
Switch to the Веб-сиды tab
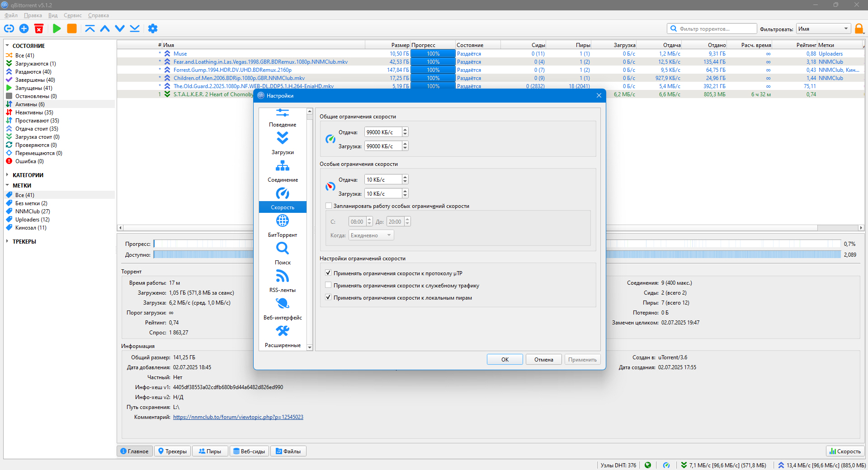249,451
